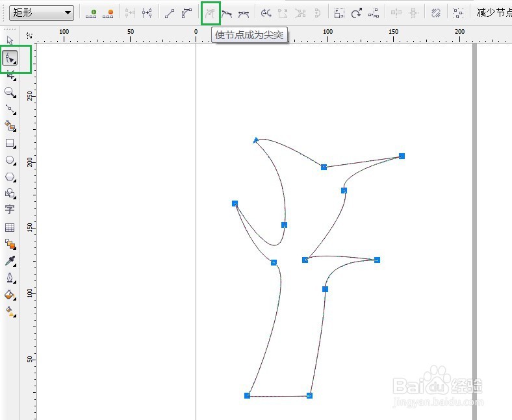Viewport: 512px width, 420px height.
Task: Click the Extend Curve to Close icon
Action: [x=283, y=14]
